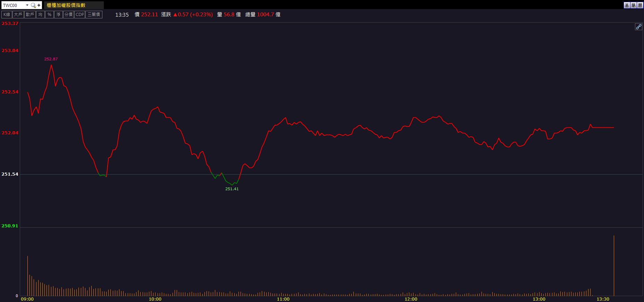Toggle the CDP indicator button
Image resolution: width=644 pixels, height=302 pixels.
tap(80, 15)
